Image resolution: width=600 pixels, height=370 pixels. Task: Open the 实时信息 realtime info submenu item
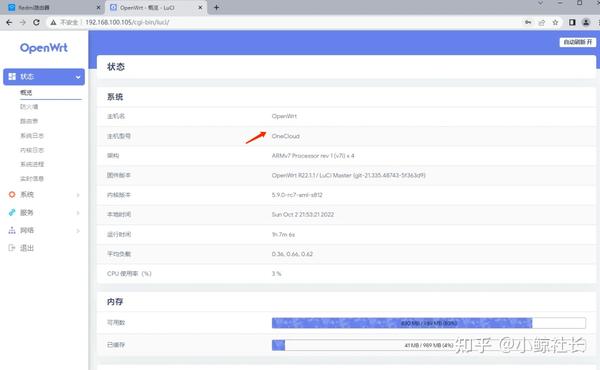click(32, 179)
